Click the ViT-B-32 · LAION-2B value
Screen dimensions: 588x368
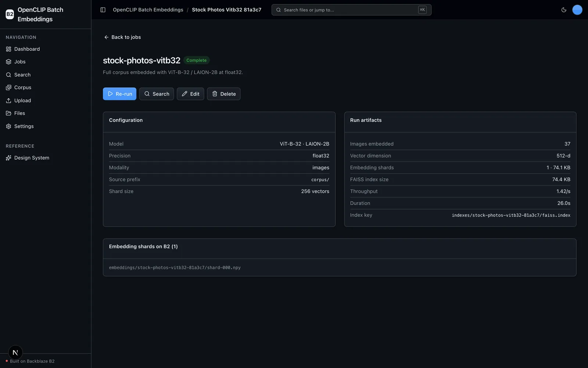304,144
